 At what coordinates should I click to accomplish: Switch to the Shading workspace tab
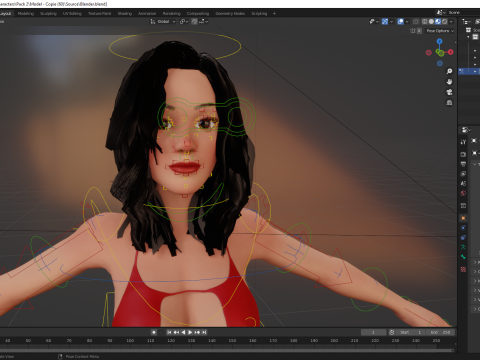pos(125,13)
